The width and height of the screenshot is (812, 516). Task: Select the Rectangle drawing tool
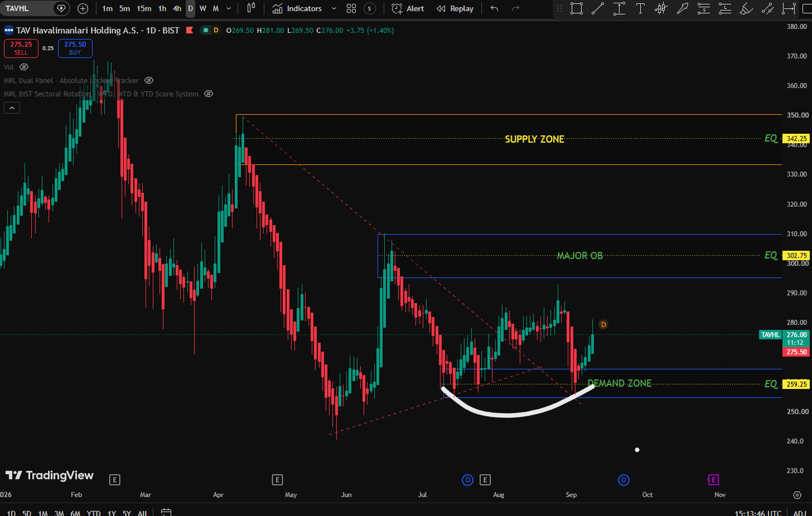click(x=577, y=9)
